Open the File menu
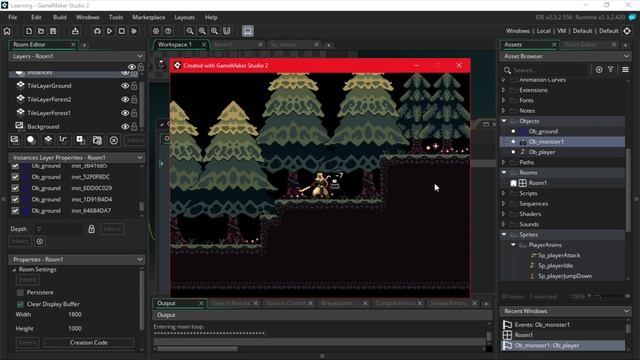The height and width of the screenshot is (360, 640). coord(13,17)
